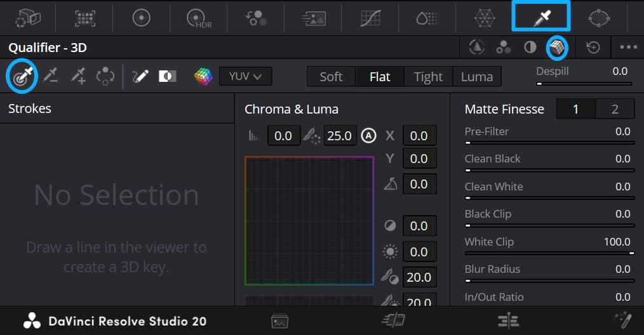Click the Y value field
The height and width of the screenshot is (335, 644).
(x=419, y=159)
